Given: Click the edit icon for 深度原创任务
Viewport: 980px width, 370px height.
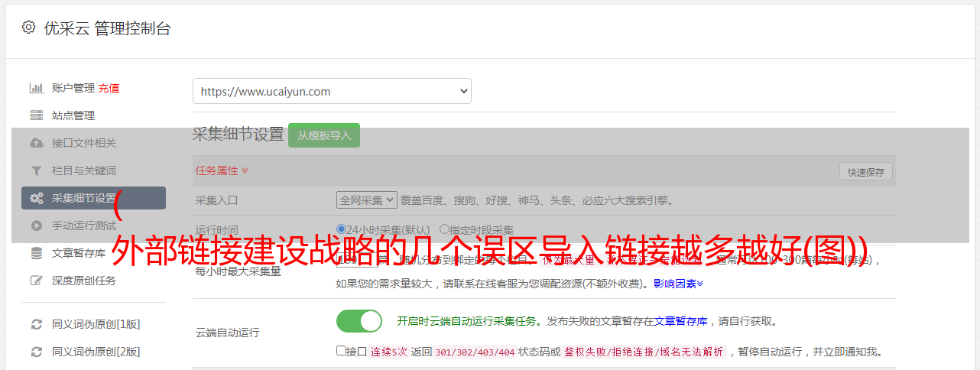Looking at the screenshot, I should [36, 281].
